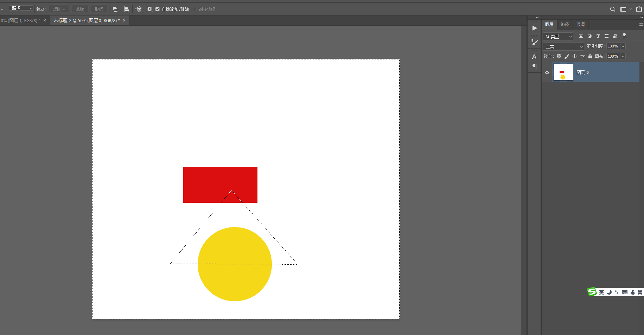This screenshot has height=335, width=644.
Task: Click the IME punctuation toggle icon
Action: (x=617, y=292)
